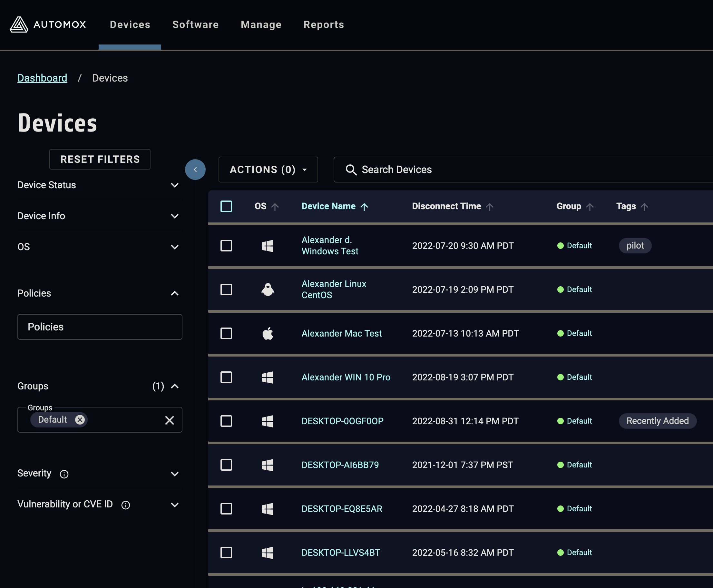713x588 pixels.
Task: Open the Software nav tab
Action: [x=195, y=24]
